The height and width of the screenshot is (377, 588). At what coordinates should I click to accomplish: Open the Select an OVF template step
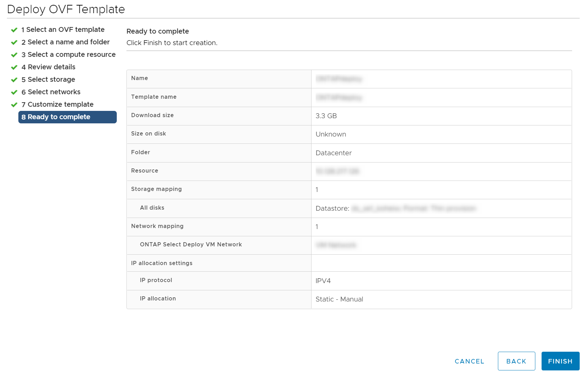click(63, 29)
